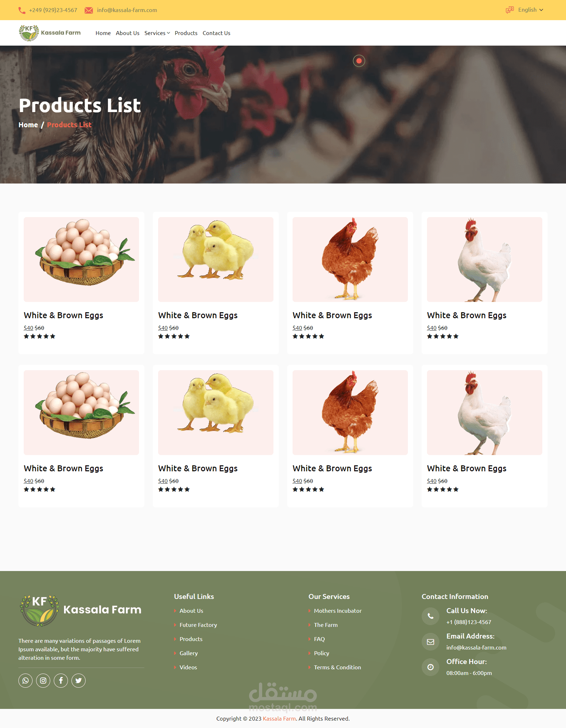Screen dimensions: 566x728
Task: Go to the About Us nav item
Action: [x=128, y=33]
